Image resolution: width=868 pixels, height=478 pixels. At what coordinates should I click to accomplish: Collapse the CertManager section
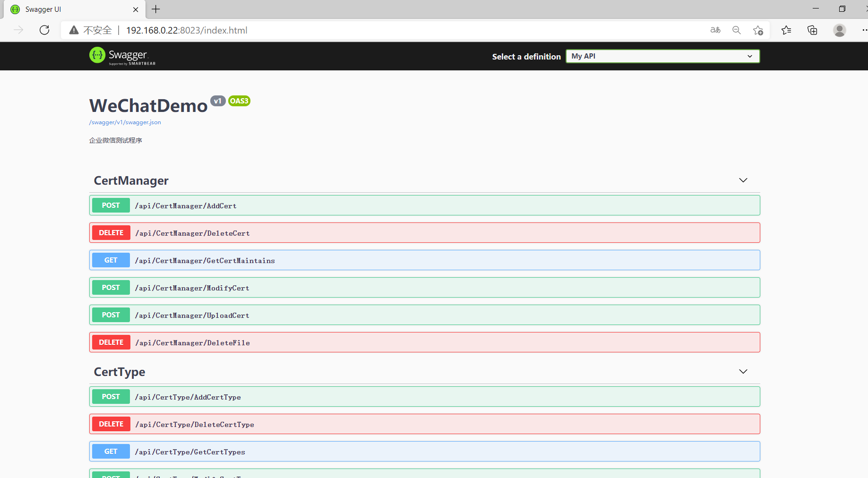[x=743, y=180]
